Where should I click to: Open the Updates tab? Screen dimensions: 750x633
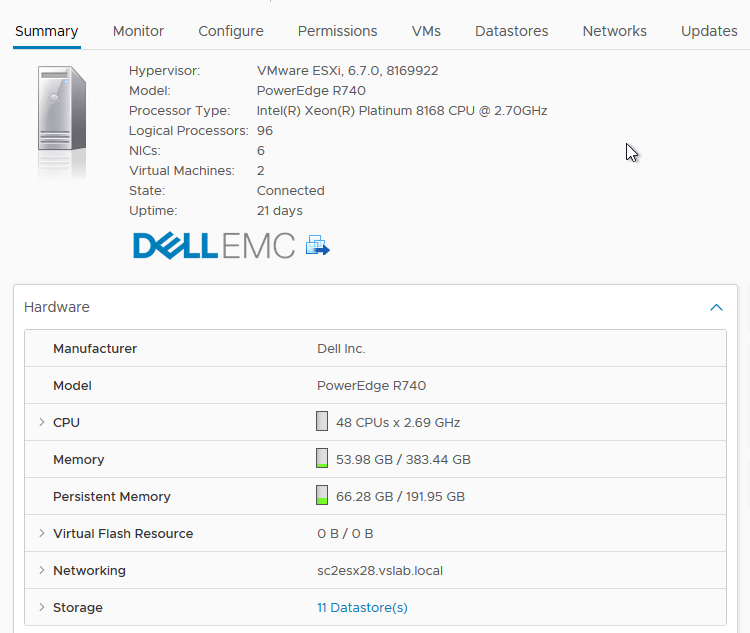[x=709, y=31]
